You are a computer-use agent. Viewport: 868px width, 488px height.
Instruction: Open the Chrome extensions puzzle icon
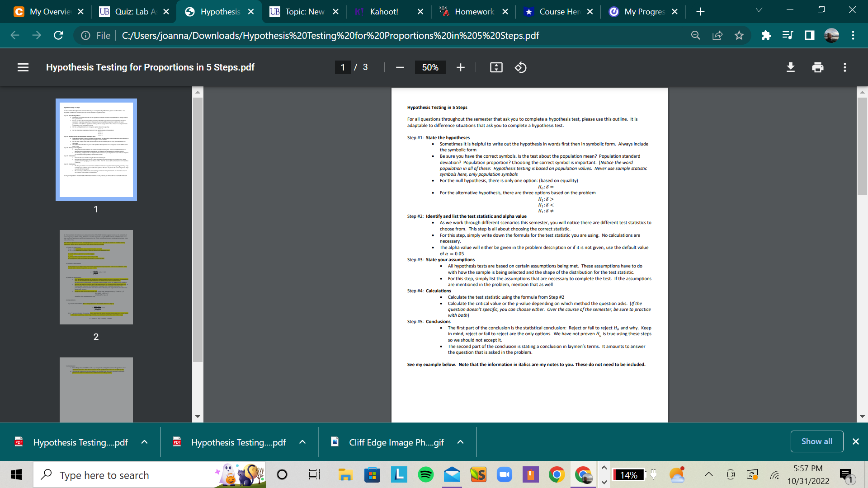[x=766, y=35]
